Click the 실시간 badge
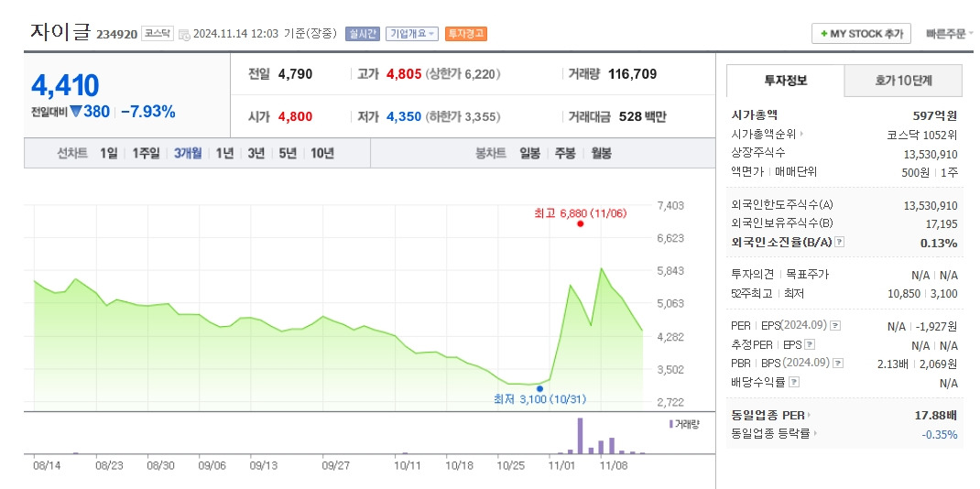 (x=363, y=34)
